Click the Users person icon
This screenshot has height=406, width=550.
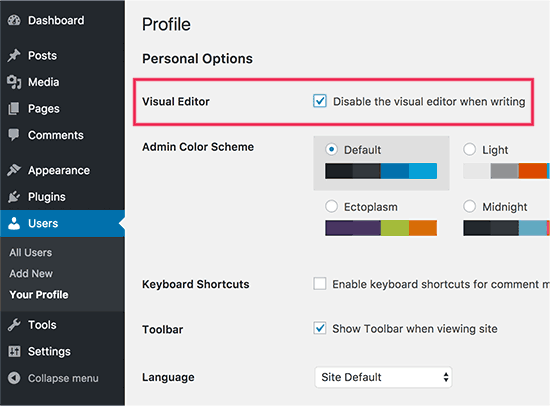tap(14, 224)
